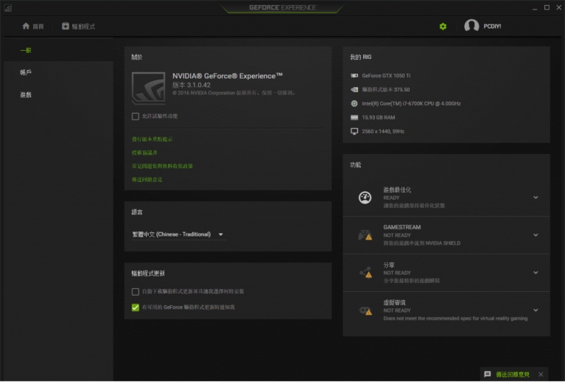Click the 2560 x 1440, 59Hz text
The width and height of the screenshot is (565, 392).
point(383,131)
